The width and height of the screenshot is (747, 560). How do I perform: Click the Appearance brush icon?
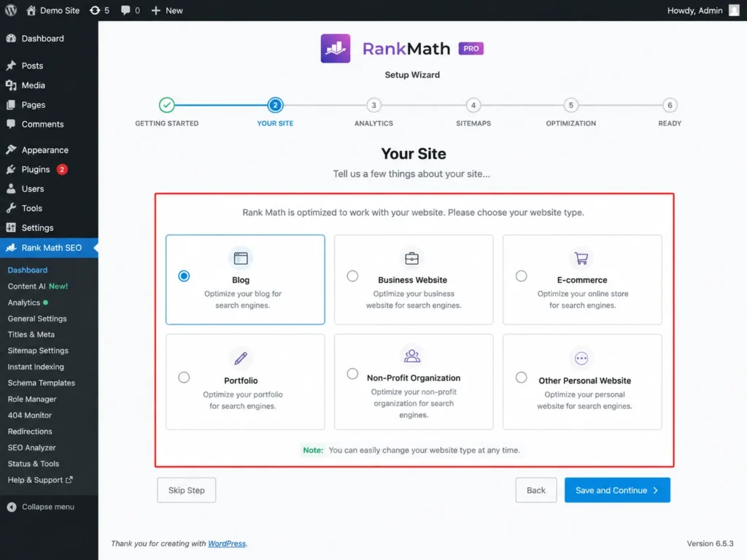coord(11,149)
